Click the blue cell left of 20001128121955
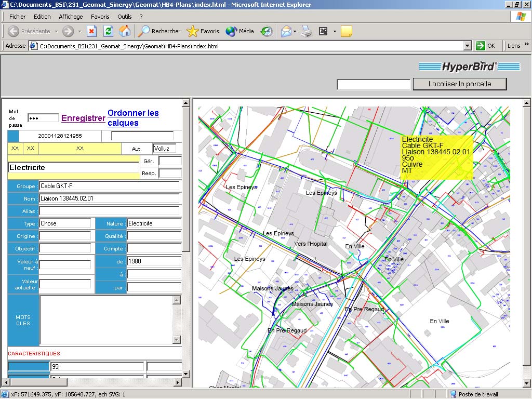The width and height of the screenshot is (532, 399). (13, 136)
